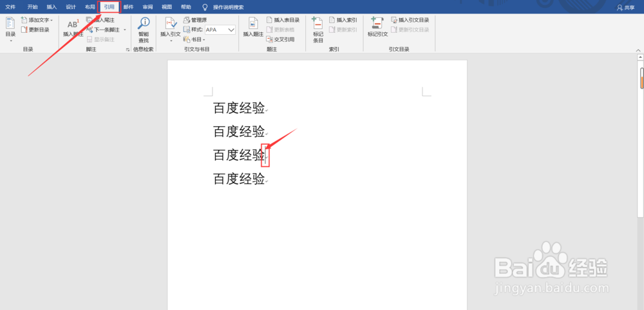The image size is (644, 310).
Task: Click 更新目录 (Update Table of Contents)
Action: (35, 30)
